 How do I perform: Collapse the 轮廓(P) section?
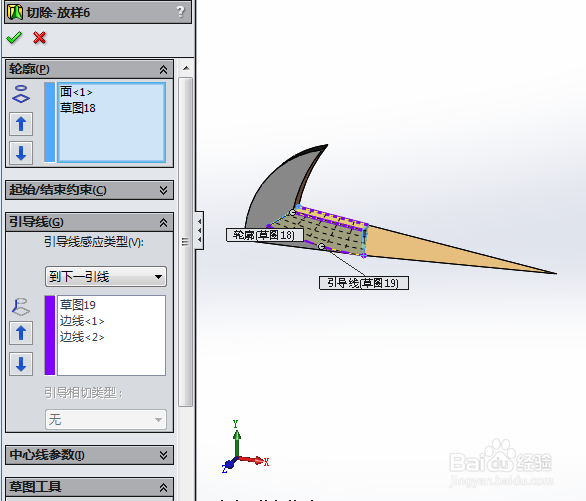click(x=163, y=69)
